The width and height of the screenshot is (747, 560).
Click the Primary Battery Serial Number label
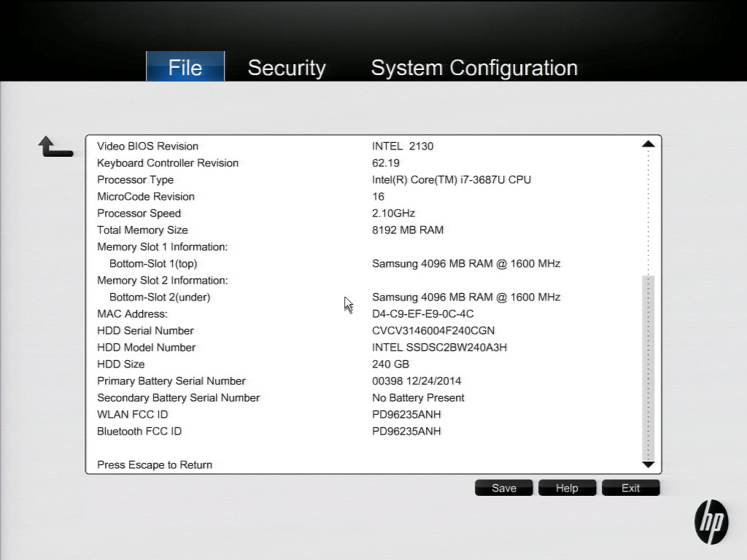point(171,381)
